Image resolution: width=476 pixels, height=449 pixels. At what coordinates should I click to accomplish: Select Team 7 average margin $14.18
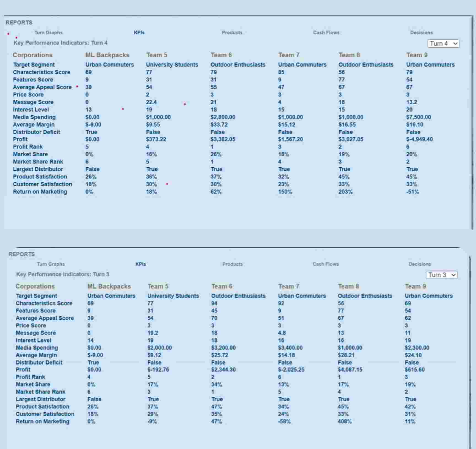pos(286,355)
